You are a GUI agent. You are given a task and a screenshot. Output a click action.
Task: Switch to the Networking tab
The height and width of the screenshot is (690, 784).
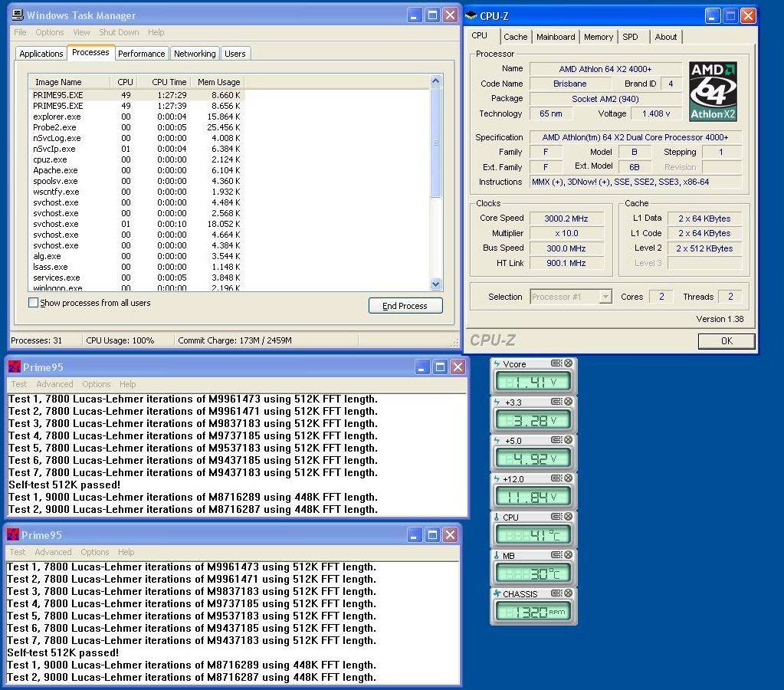195,54
